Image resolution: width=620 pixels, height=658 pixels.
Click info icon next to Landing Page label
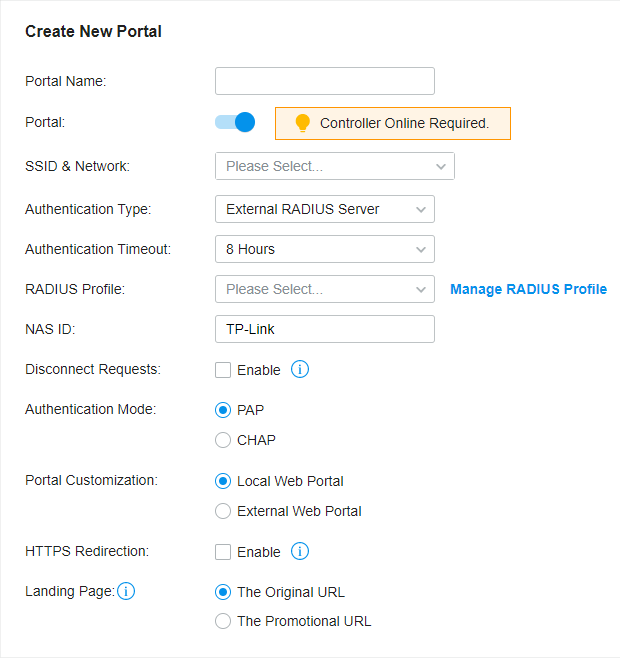[x=126, y=591]
